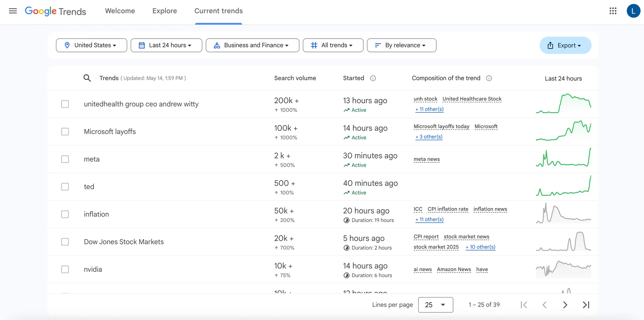
Task: Open the Welcome page tab
Action: point(120,11)
